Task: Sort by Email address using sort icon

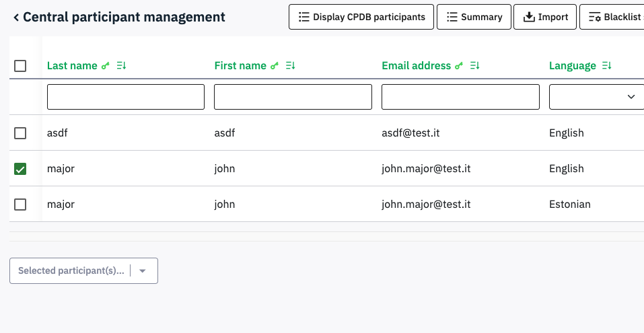Action: click(x=474, y=66)
